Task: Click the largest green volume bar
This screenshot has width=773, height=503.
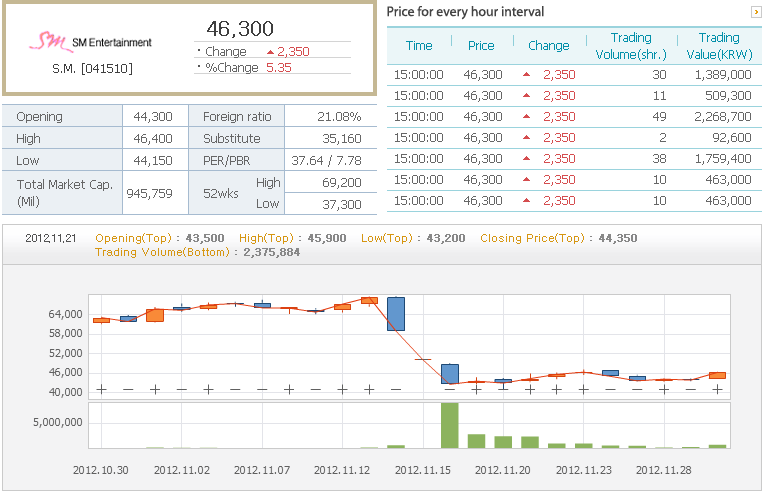Action: (x=450, y=426)
